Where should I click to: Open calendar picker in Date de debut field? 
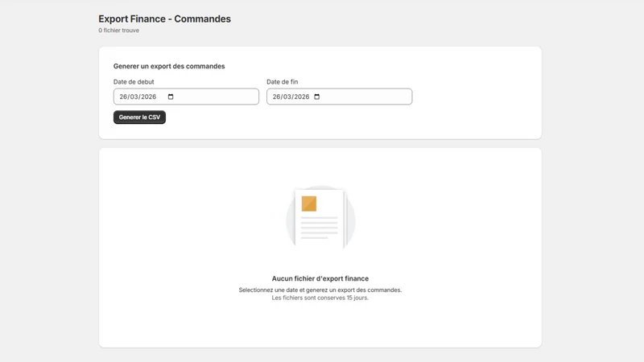171,97
